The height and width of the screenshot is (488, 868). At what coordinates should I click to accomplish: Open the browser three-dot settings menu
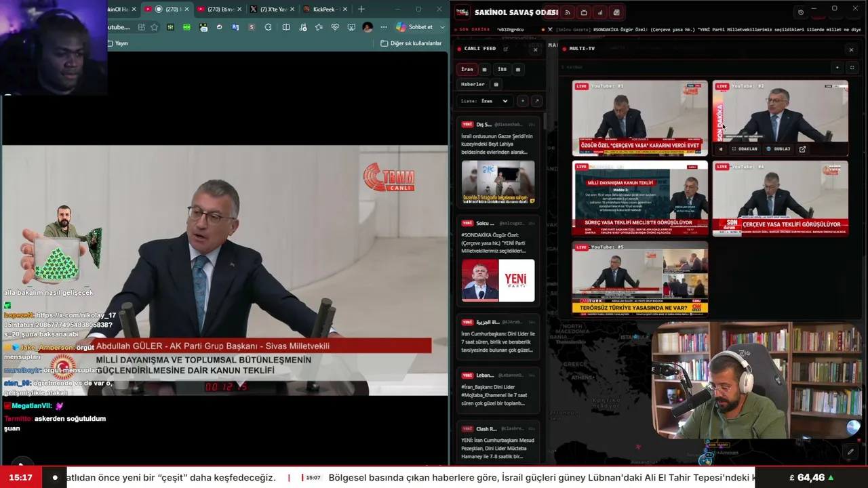pos(384,27)
